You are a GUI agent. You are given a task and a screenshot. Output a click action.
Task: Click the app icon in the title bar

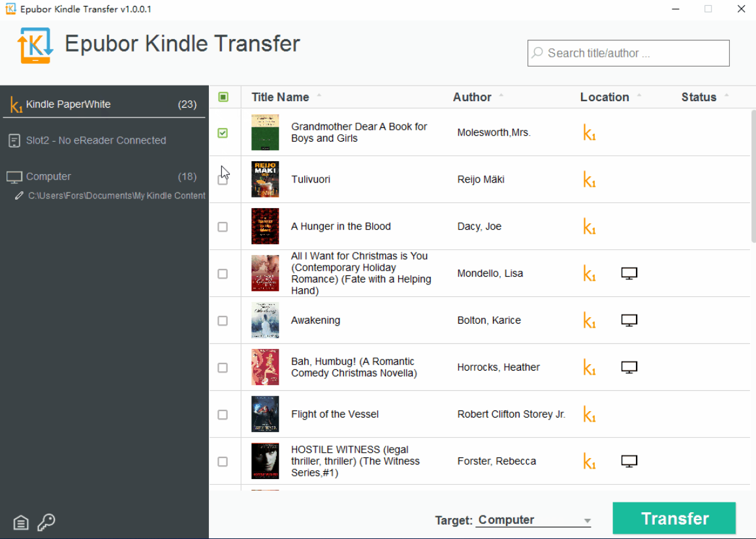click(10, 8)
